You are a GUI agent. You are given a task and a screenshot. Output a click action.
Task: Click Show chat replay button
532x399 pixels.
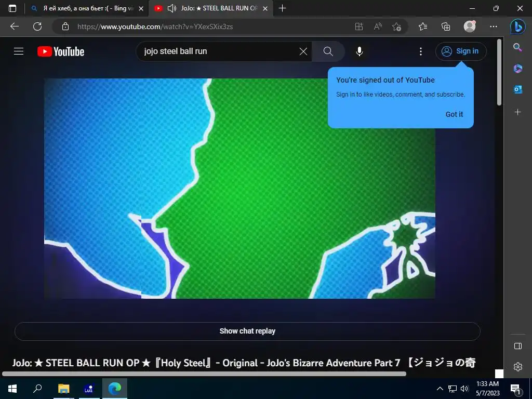point(247,331)
